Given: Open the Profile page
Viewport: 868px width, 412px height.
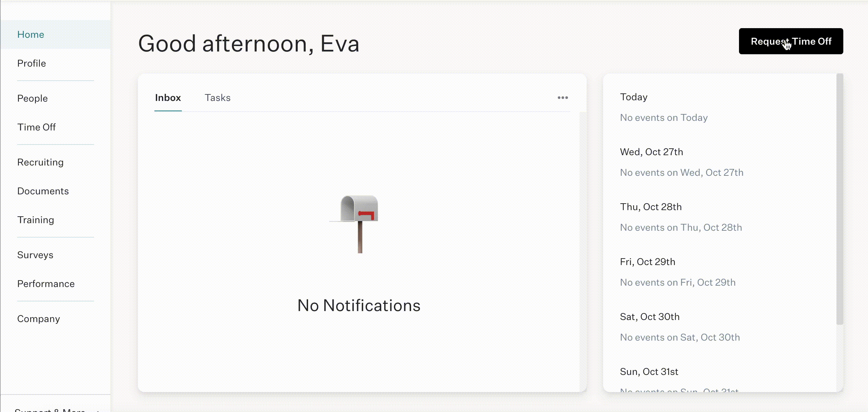Looking at the screenshot, I should coord(31,64).
